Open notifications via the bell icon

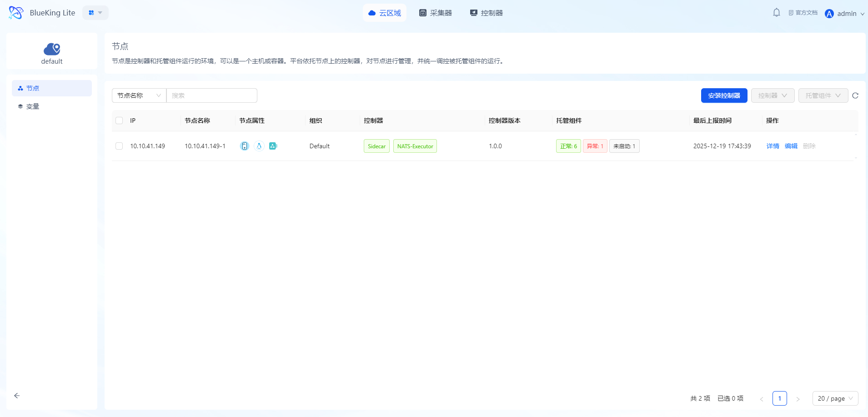[x=777, y=13]
